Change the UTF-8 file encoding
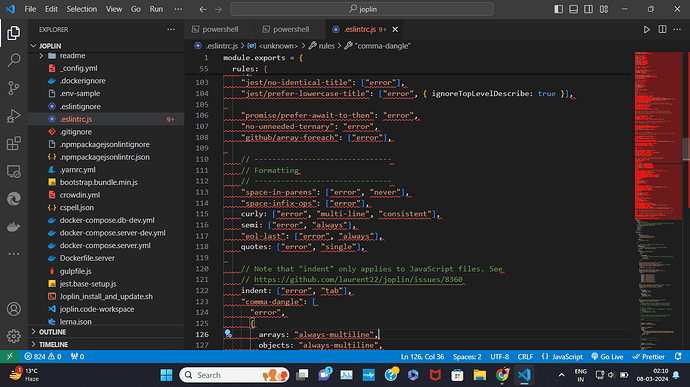This screenshot has height=387, width=690. [x=499, y=357]
